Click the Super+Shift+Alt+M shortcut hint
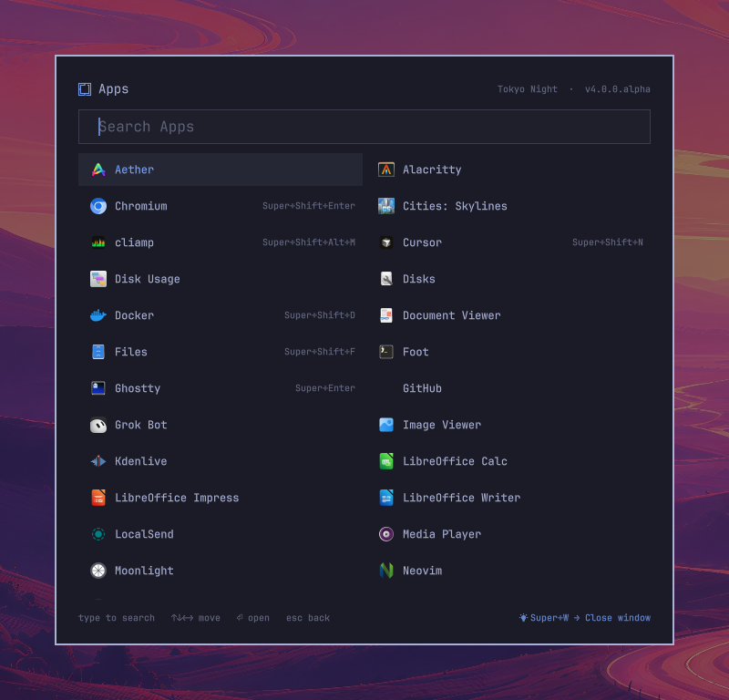 coord(309,242)
